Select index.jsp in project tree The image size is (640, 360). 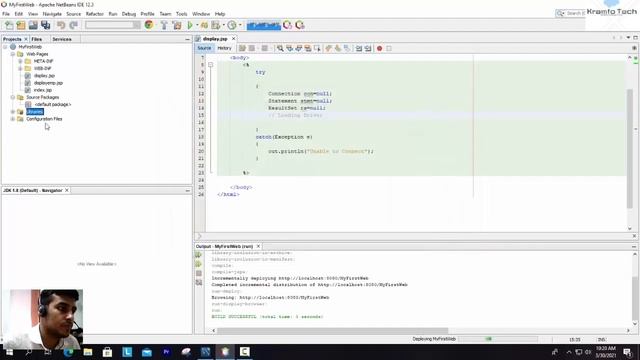click(x=42, y=90)
